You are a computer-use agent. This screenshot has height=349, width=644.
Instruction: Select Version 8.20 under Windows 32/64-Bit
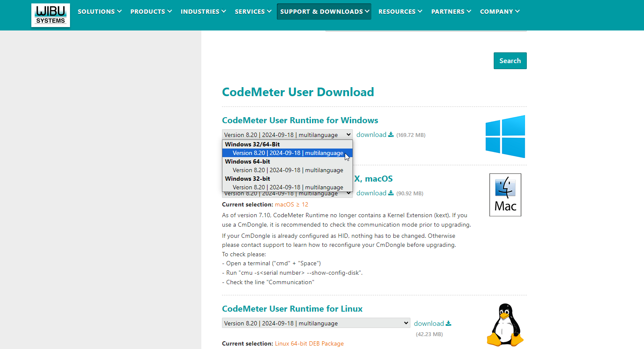287,153
